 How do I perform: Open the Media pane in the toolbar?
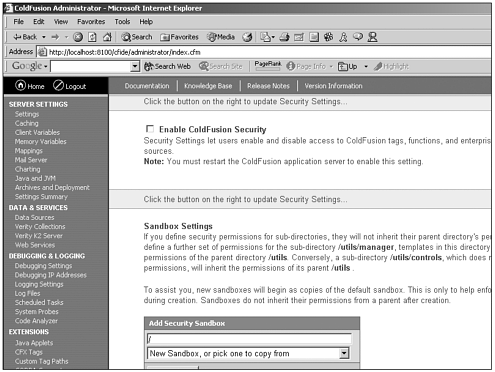[x=221, y=37]
